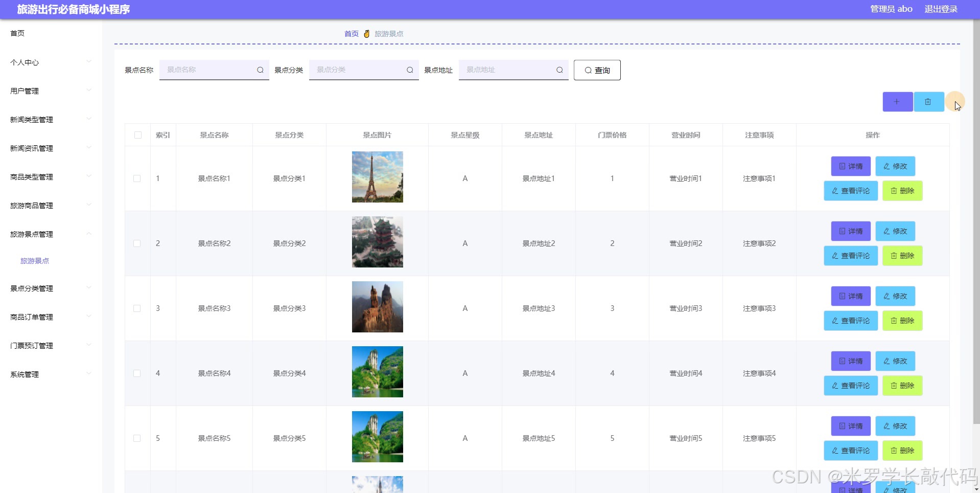Click 查看评论 for row 景点名称5

pyautogui.click(x=851, y=451)
